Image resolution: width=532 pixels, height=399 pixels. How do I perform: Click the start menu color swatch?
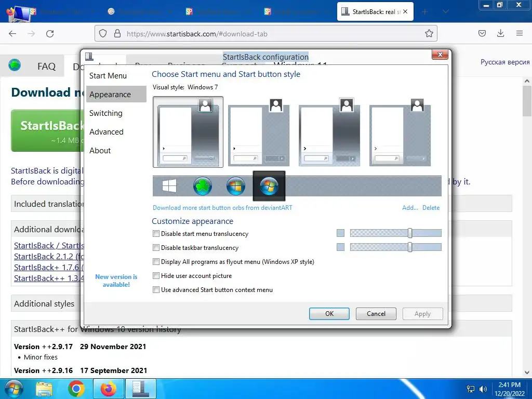340,233
